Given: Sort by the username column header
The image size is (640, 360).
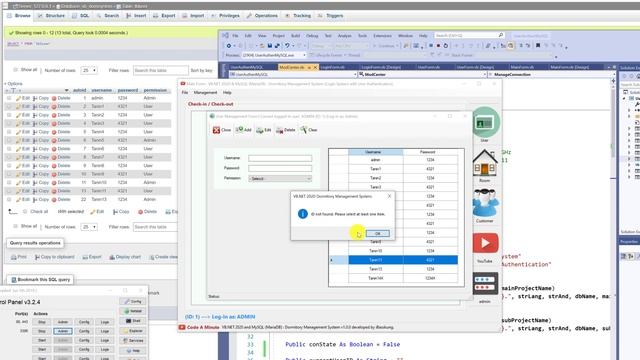Looking at the screenshot, I should [102, 90].
